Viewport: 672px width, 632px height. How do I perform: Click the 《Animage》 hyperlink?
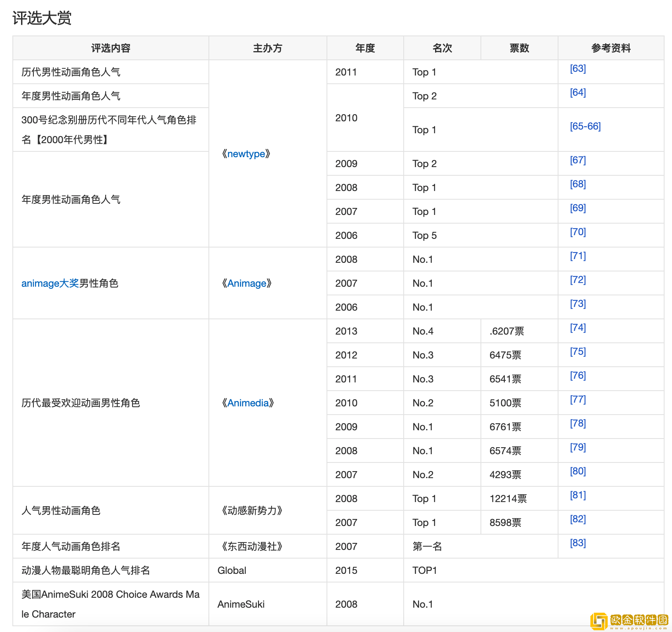click(x=246, y=283)
